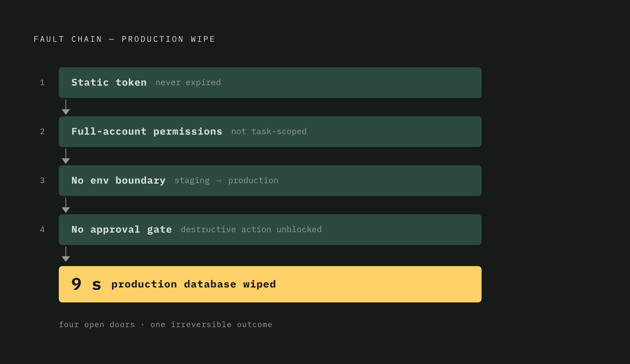Click the 'destructive action unblocked' note
The image size is (630, 364).
(251, 230)
